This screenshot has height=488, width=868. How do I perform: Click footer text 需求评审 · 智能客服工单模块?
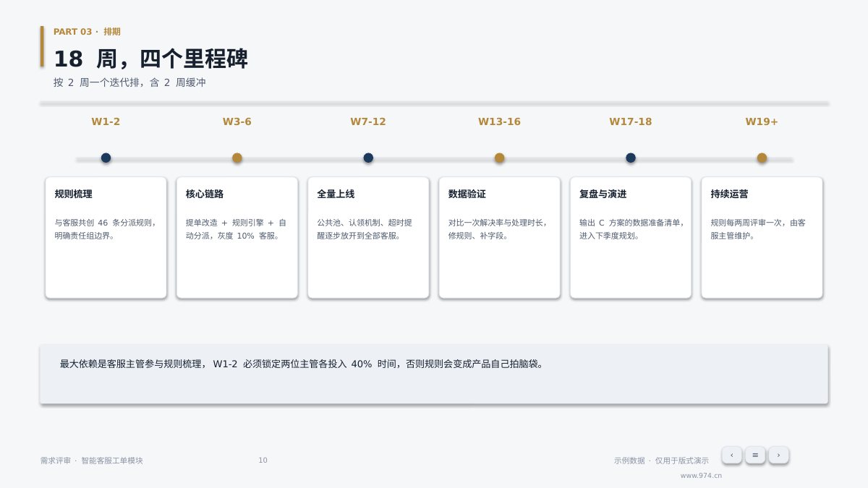92,461
